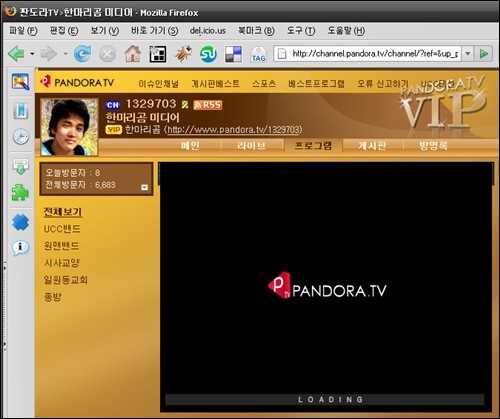Open the 보기(V) menu
Screen dimensions: 500x419
pos(105,31)
